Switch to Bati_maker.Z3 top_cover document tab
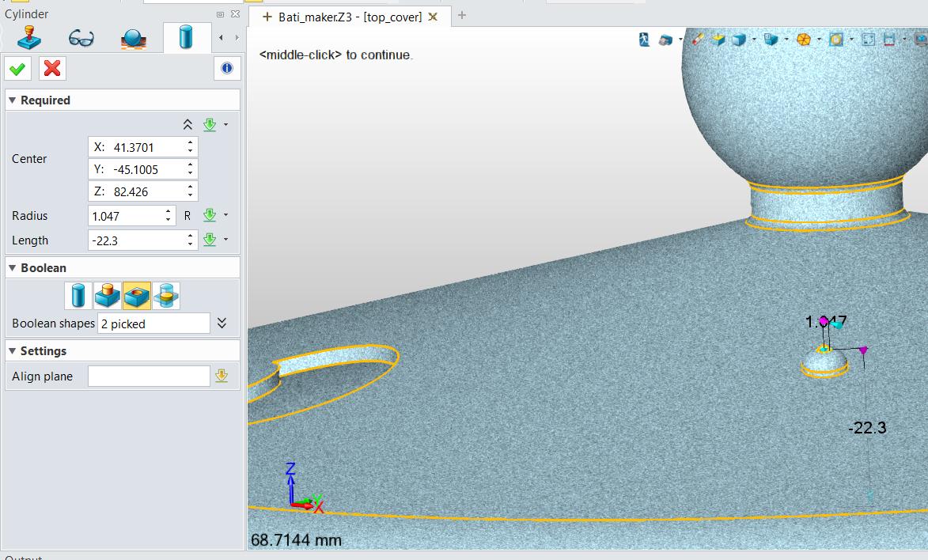This screenshot has height=560, width=928. tap(350, 17)
